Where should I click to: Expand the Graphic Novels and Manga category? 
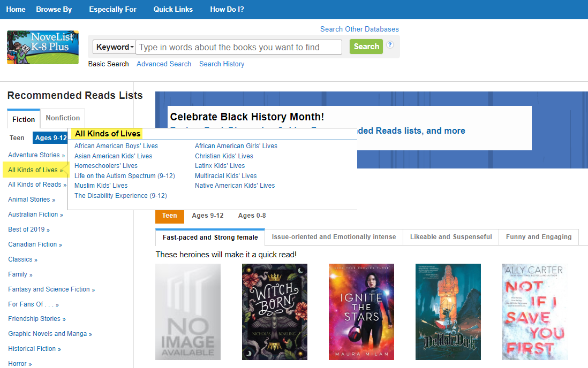tap(49, 334)
